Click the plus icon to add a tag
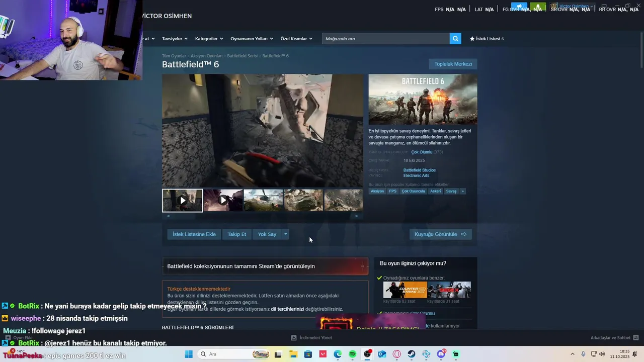The image size is (644, 362). tap(463, 191)
